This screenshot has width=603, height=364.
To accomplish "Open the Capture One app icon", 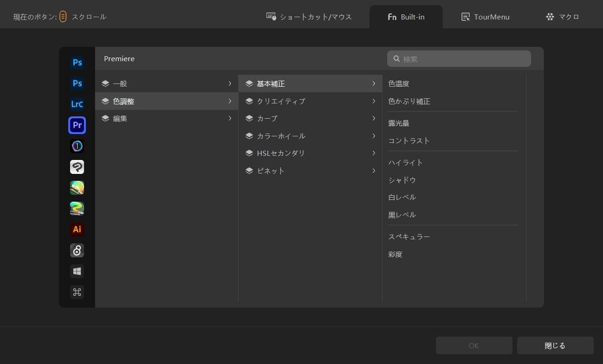I will pos(77,146).
